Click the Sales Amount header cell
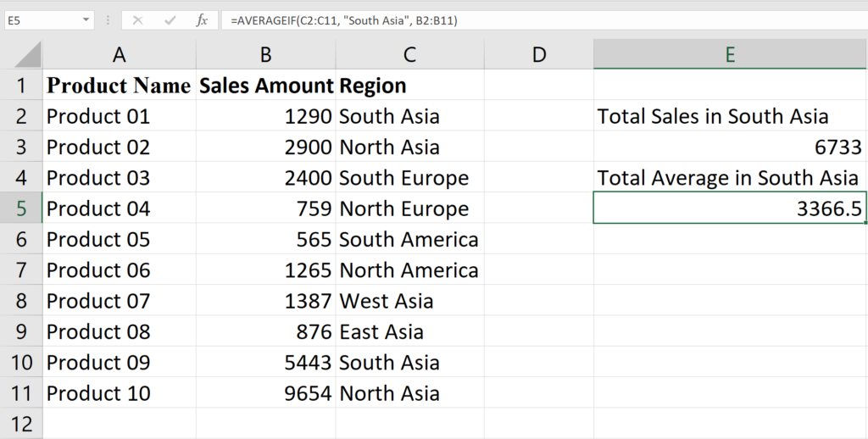The height and width of the screenshot is (439, 868). click(x=265, y=85)
